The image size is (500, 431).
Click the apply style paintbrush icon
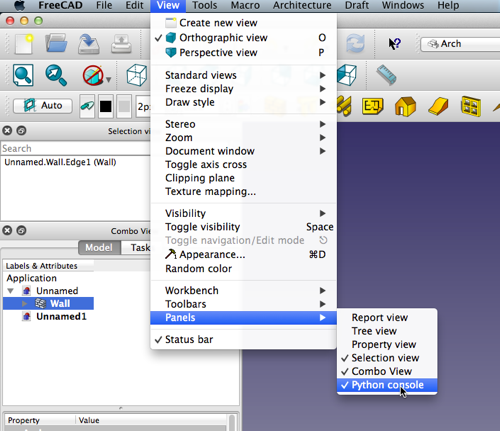tap(87, 106)
